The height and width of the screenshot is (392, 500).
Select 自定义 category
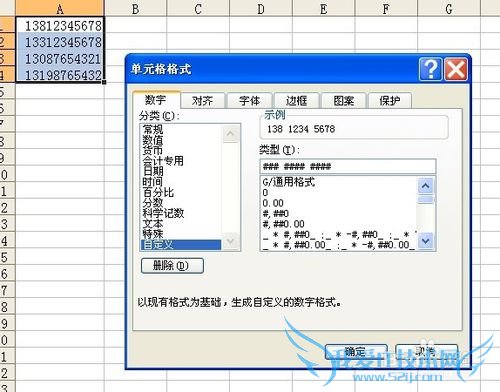coord(181,245)
